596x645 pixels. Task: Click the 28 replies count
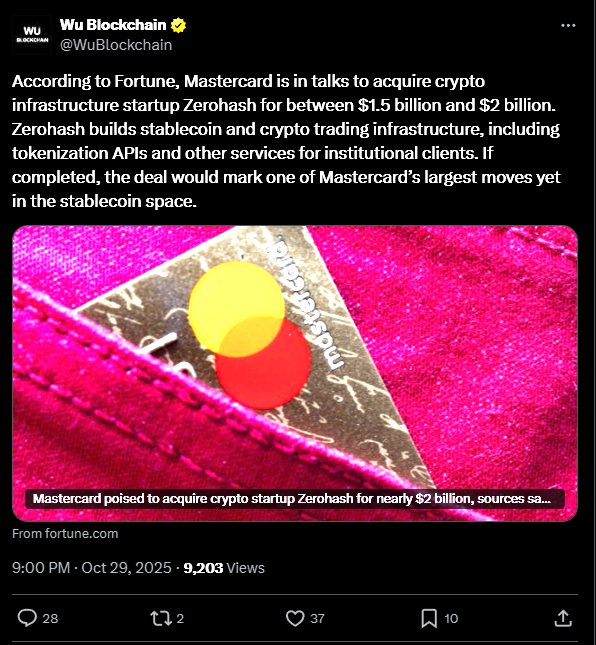tap(50, 619)
